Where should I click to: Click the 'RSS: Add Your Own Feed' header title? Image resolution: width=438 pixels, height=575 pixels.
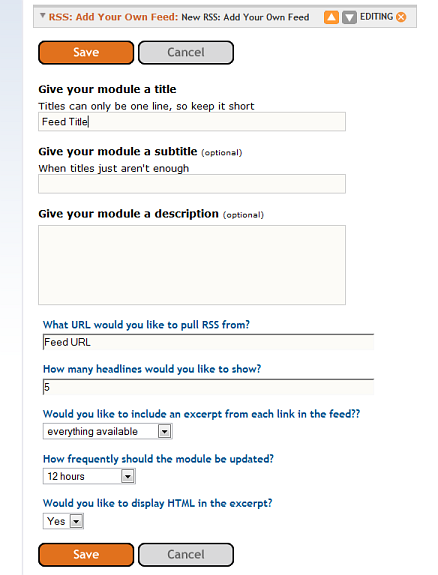[x=113, y=17]
